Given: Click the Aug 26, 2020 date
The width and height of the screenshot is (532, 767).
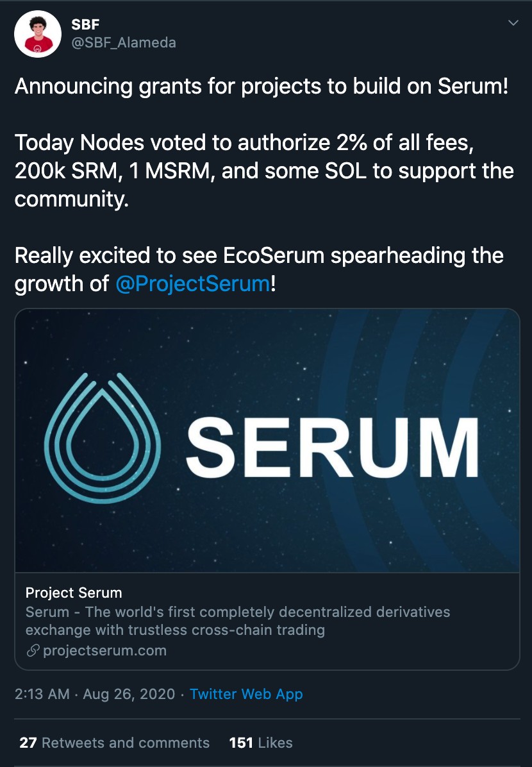Looking at the screenshot, I should point(128,694).
